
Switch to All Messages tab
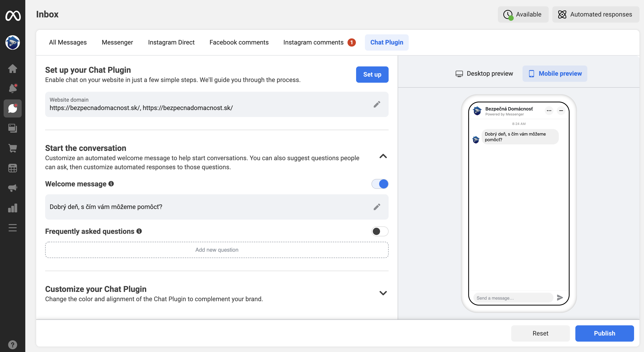pyautogui.click(x=68, y=42)
